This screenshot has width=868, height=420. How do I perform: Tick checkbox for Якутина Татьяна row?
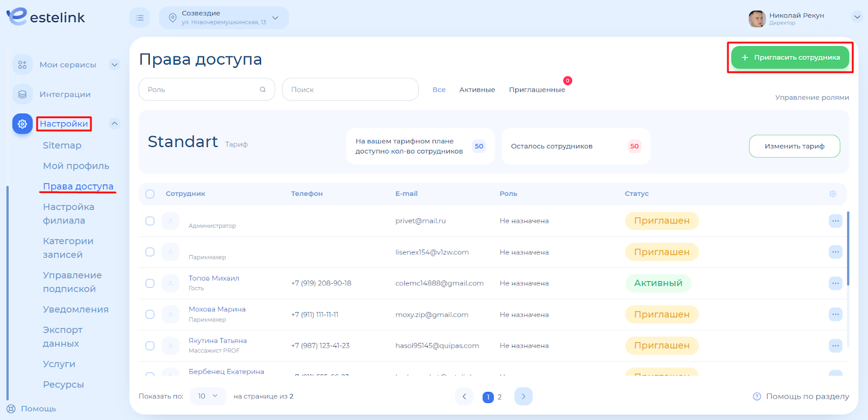pyautogui.click(x=150, y=346)
